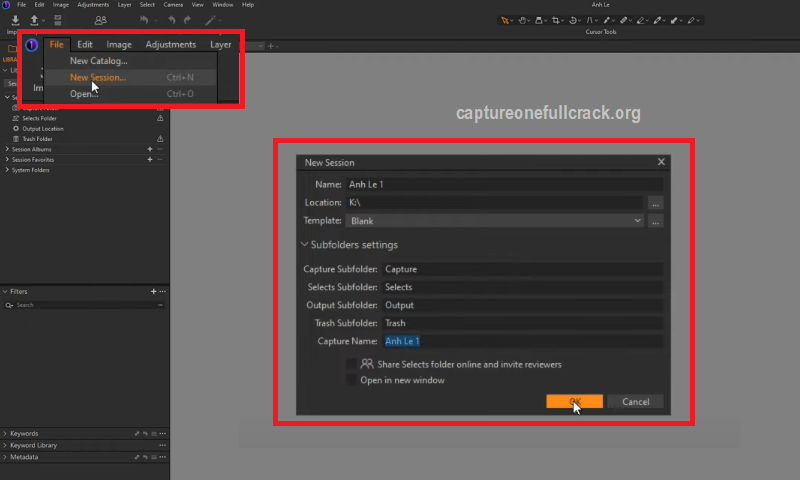The height and width of the screenshot is (480, 800).
Task: Select the Crop cursor tool
Action: [x=556, y=20]
